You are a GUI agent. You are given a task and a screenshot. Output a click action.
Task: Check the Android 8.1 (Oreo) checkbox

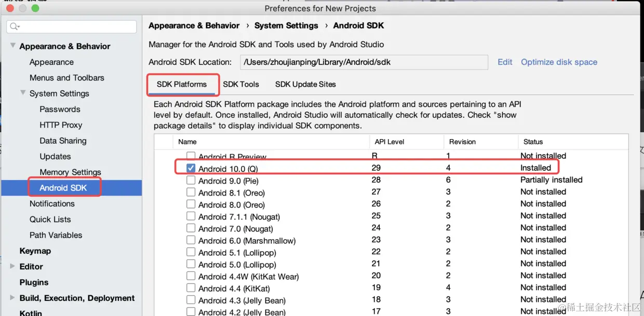point(191,192)
